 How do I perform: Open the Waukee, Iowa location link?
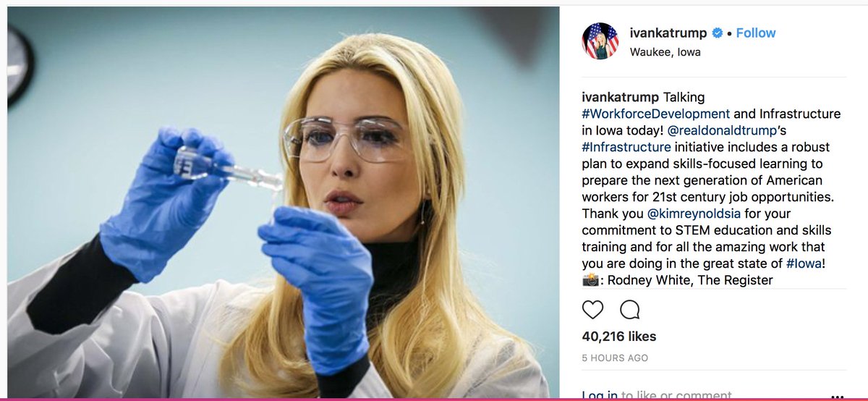[665, 52]
